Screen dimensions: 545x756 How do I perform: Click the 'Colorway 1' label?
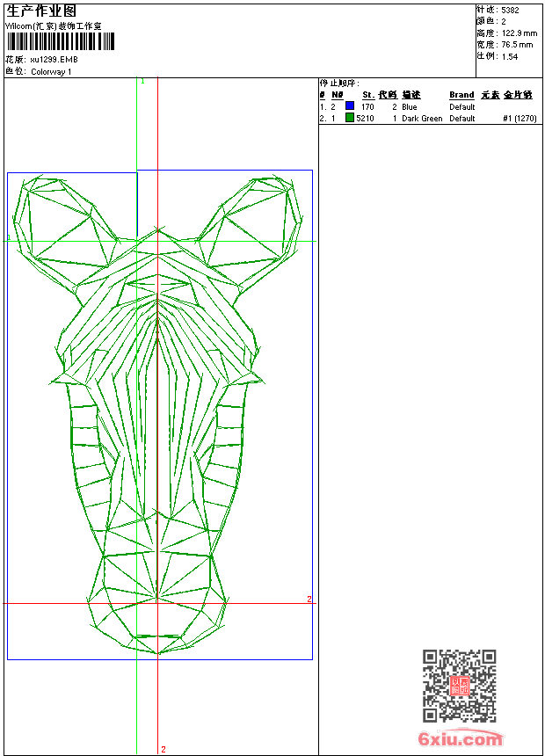(51, 71)
